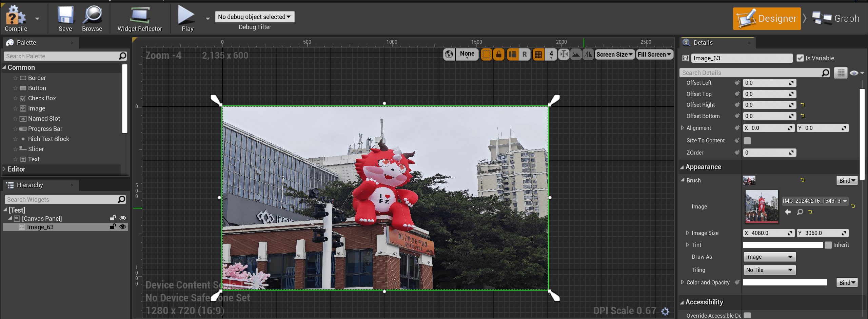Select the Hierarchy tab
Screen dimensions: 868x319
40,185
